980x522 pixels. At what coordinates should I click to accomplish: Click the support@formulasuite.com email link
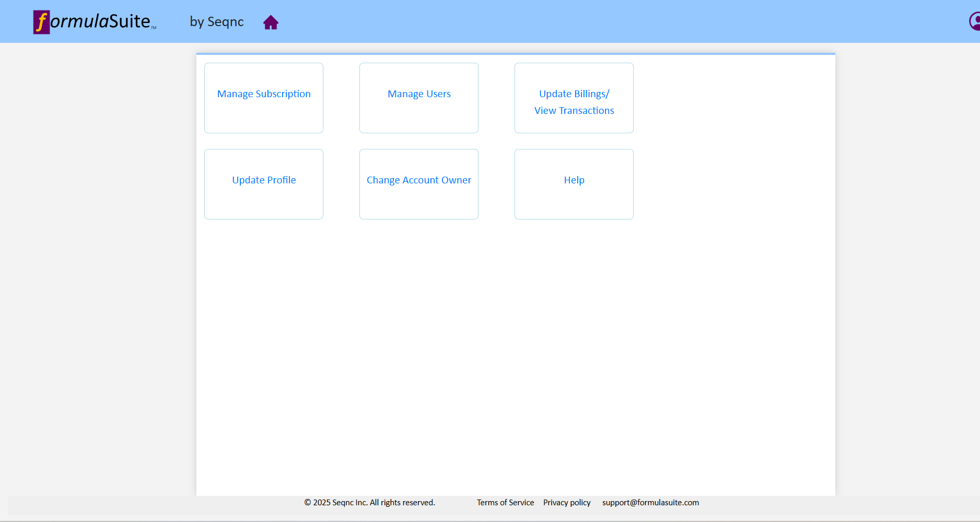(x=650, y=502)
